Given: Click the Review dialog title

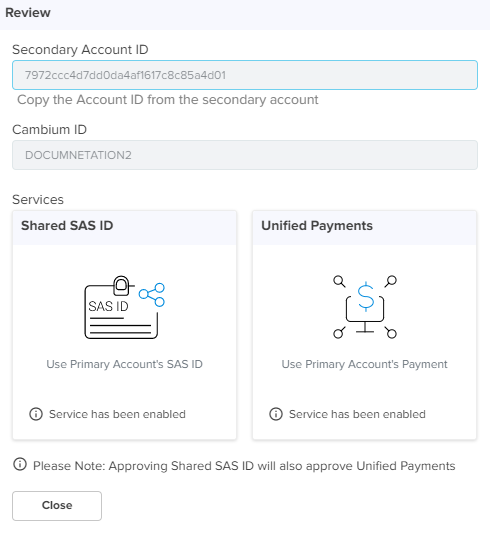Looking at the screenshot, I should coord(28,13).
